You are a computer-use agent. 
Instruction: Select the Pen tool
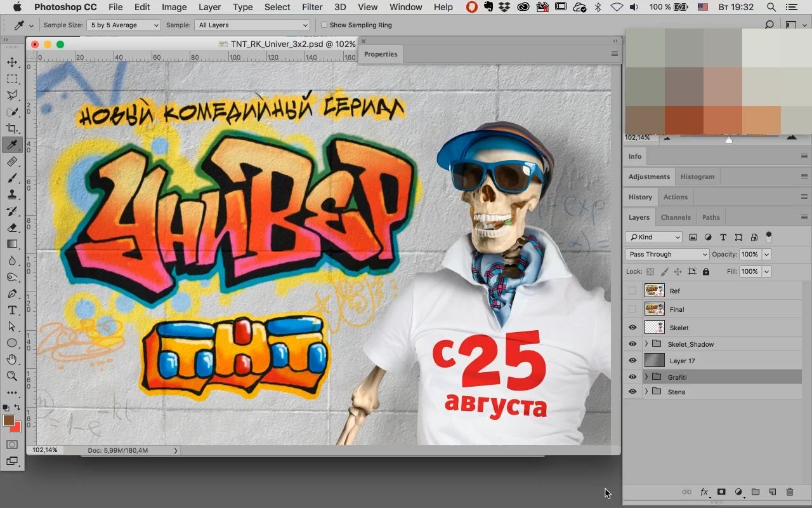click(12, 293)
